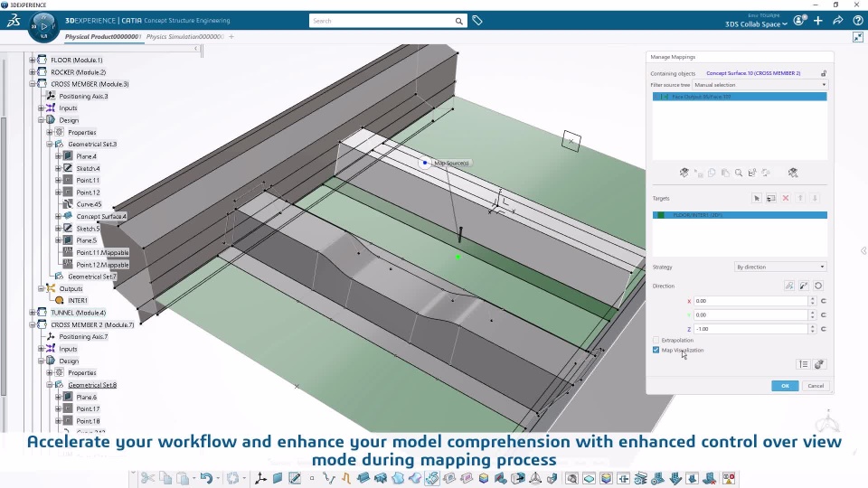Click the stepper arrows for Z value
868x488 pixels.
(812, 329)
